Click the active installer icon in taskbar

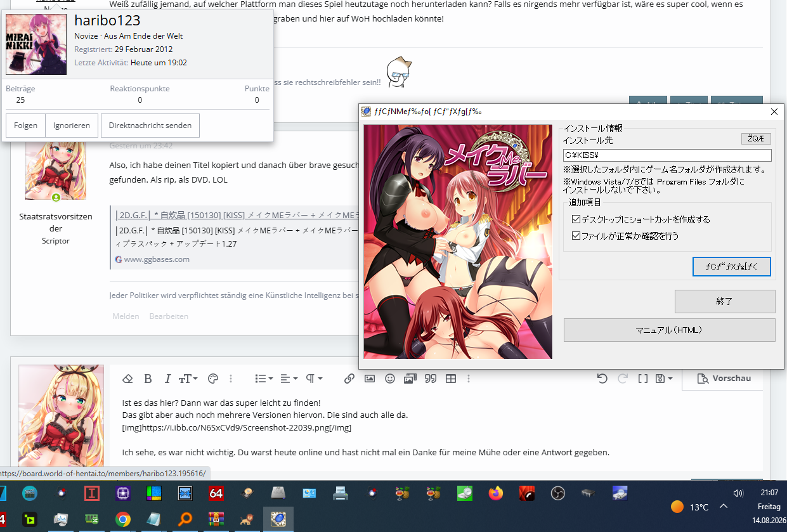pos(278,520)
